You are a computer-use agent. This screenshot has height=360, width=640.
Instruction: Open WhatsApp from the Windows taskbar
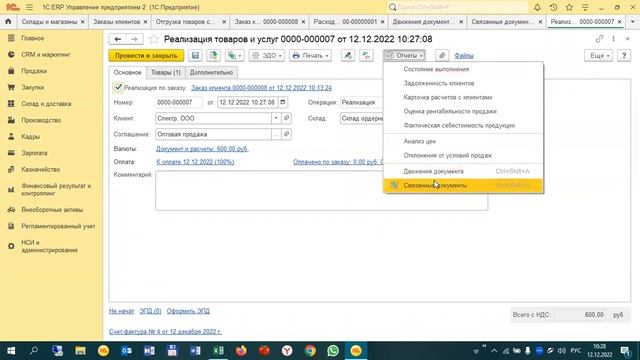[x=333, y=351]
